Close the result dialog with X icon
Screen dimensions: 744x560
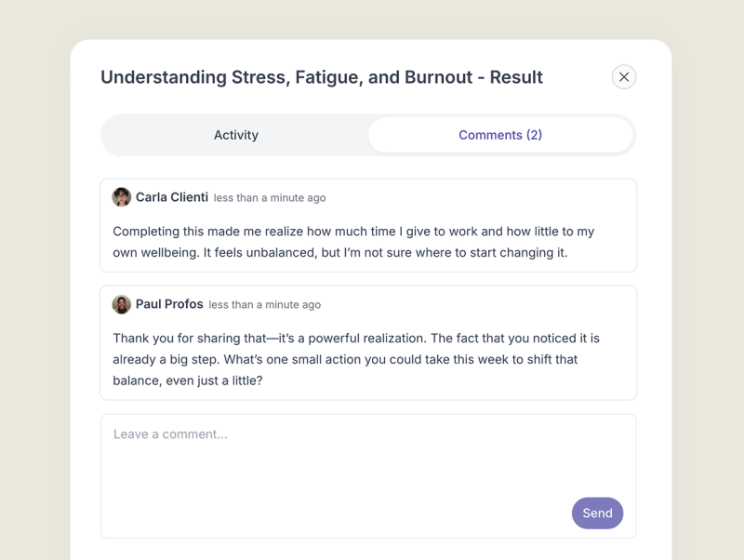pos(624,77)
